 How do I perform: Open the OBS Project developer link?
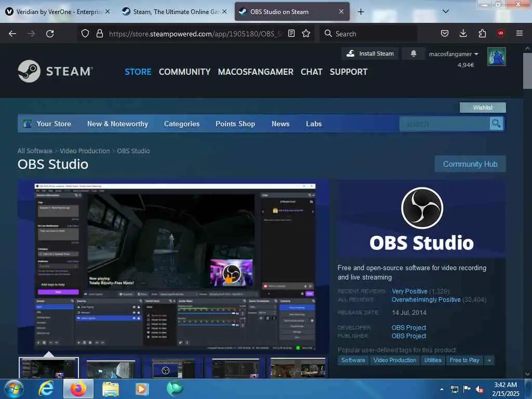409,328
